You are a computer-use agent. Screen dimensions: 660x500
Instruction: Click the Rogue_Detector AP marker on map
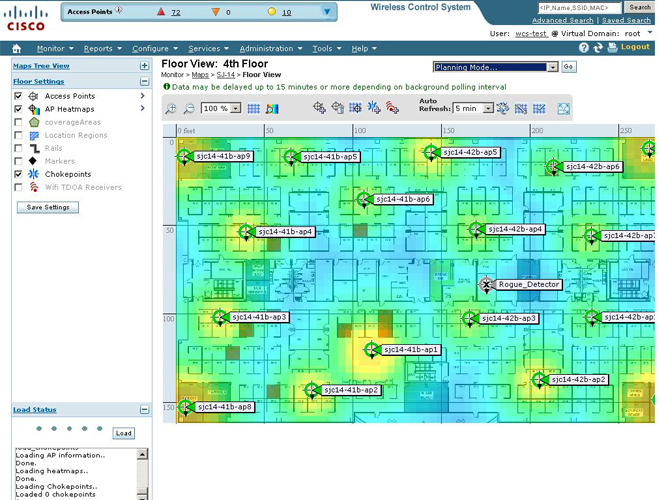487,285
